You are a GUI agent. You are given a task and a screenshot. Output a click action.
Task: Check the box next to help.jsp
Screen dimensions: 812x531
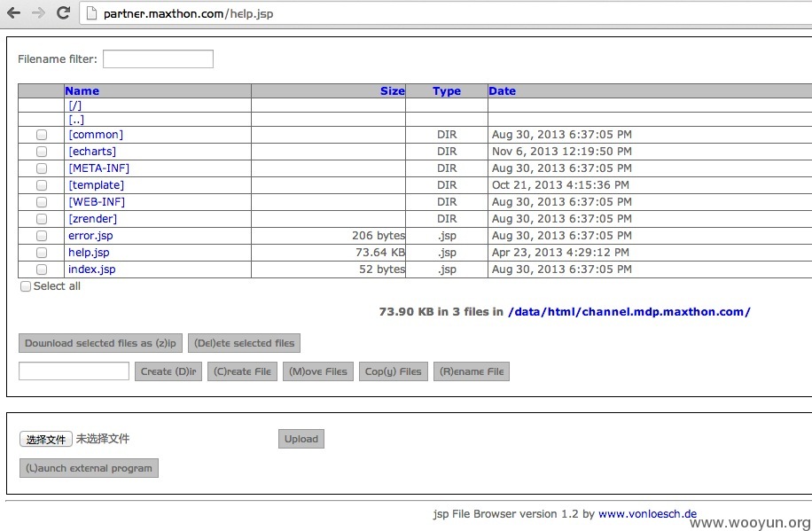coord(42,253)
